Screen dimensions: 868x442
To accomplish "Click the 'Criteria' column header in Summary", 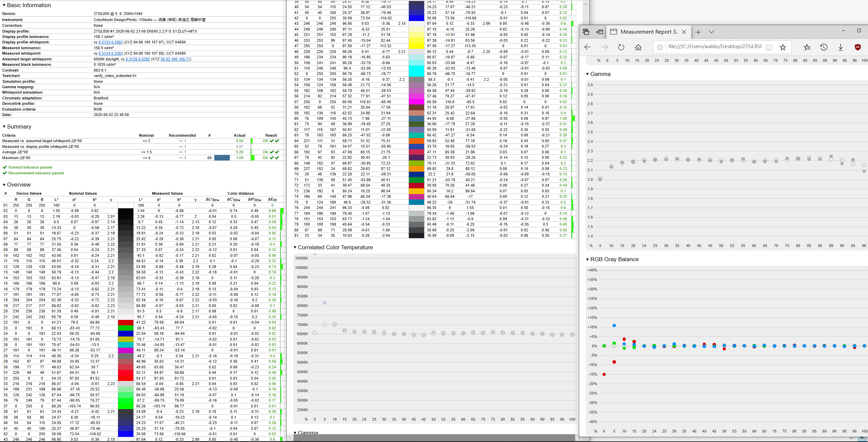I will [x=9, y=135].
